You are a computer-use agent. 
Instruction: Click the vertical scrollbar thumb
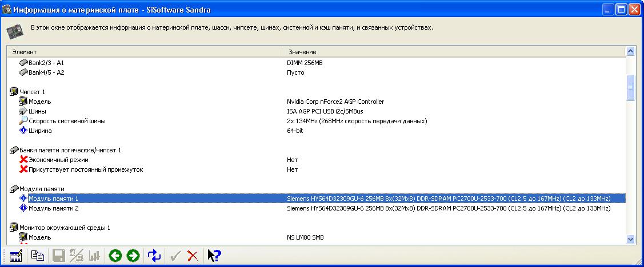click(x=630, y=87)
